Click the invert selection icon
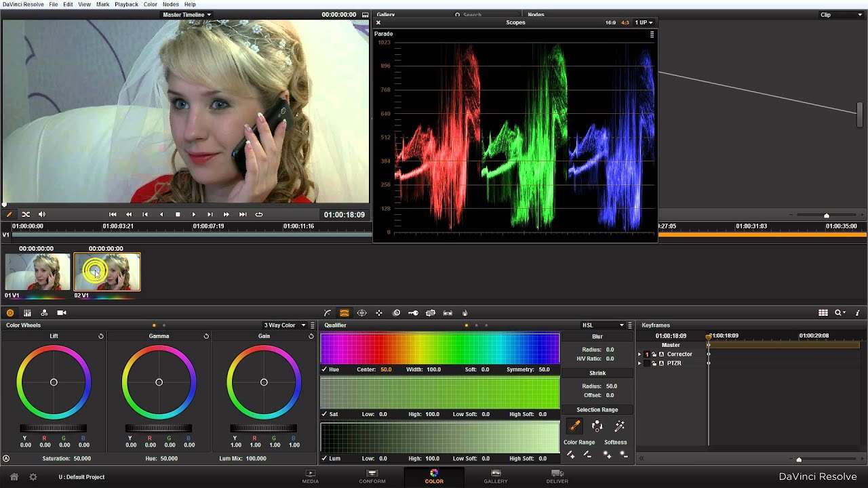 pyautogui.click(x=597, y=426)
